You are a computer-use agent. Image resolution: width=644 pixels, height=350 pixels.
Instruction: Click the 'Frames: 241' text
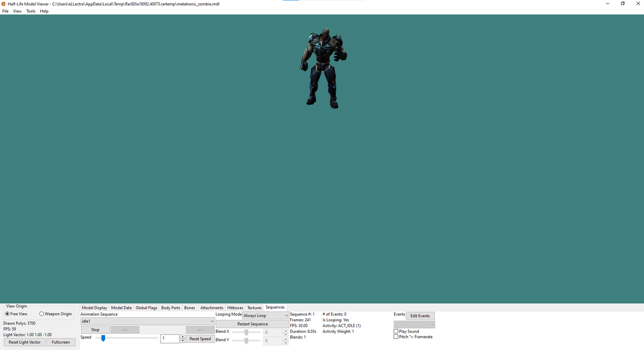pyautogui.click(x=300, y=320)
